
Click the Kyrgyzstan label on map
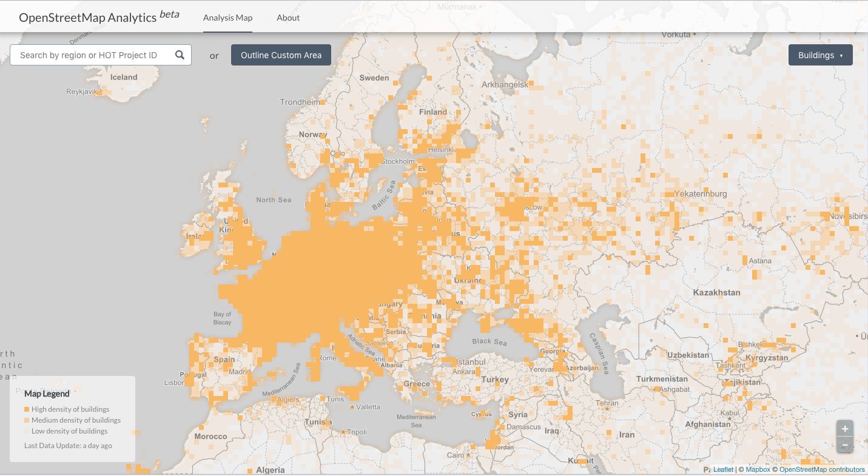tap(766, 358)
